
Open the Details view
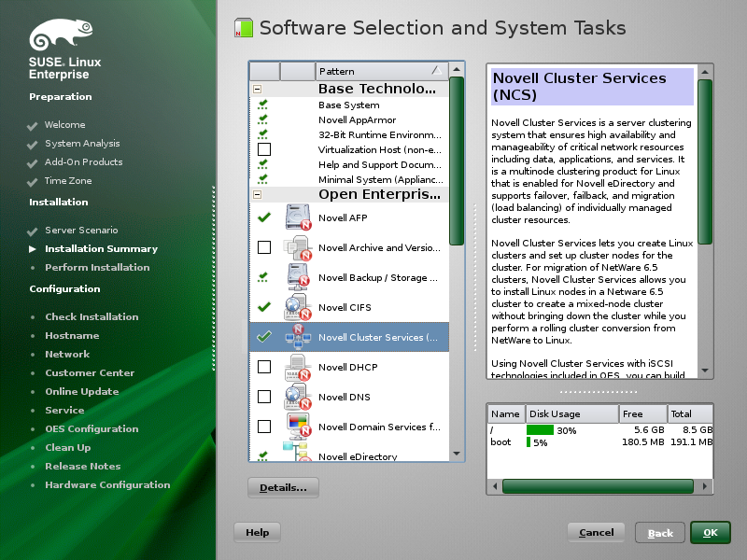[283, 487]
